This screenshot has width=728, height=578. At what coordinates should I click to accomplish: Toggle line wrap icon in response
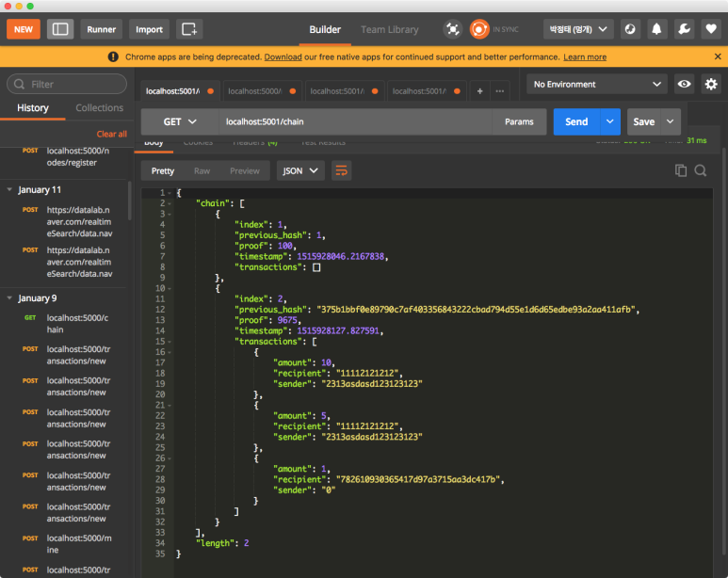(x=341, y=170)
